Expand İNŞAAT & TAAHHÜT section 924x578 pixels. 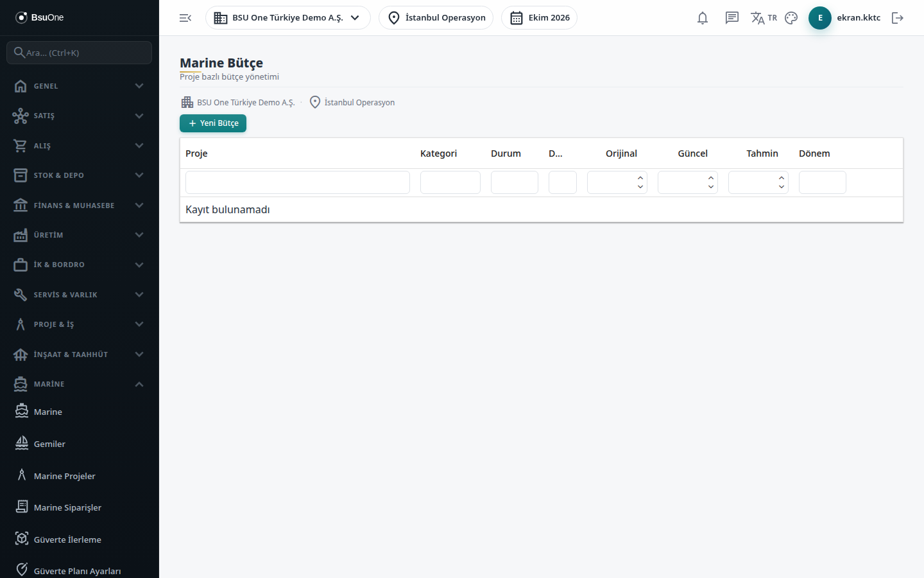pos(80,355)
